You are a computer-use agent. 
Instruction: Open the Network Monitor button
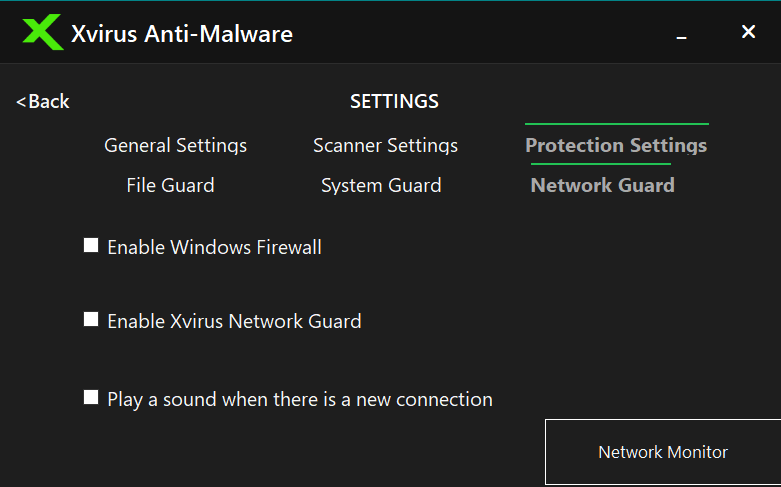tap(662, 452)
